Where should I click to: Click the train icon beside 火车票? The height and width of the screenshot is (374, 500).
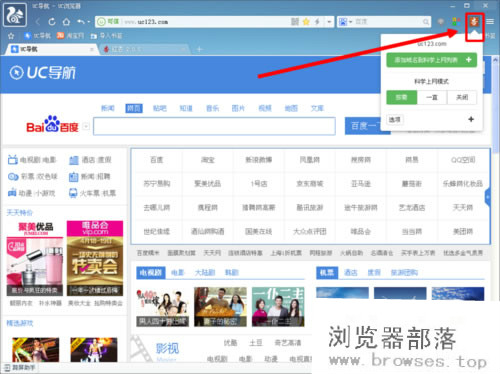pos(73,193)
